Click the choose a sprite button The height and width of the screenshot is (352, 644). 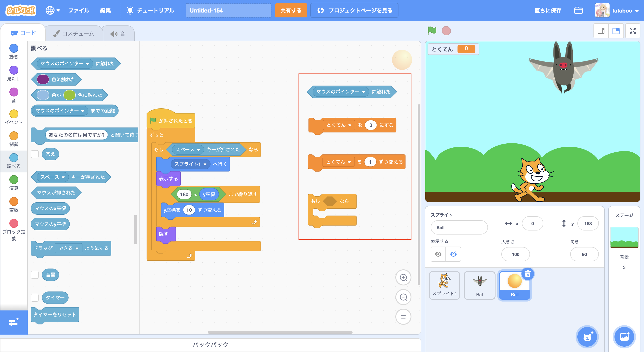(587, 337)
